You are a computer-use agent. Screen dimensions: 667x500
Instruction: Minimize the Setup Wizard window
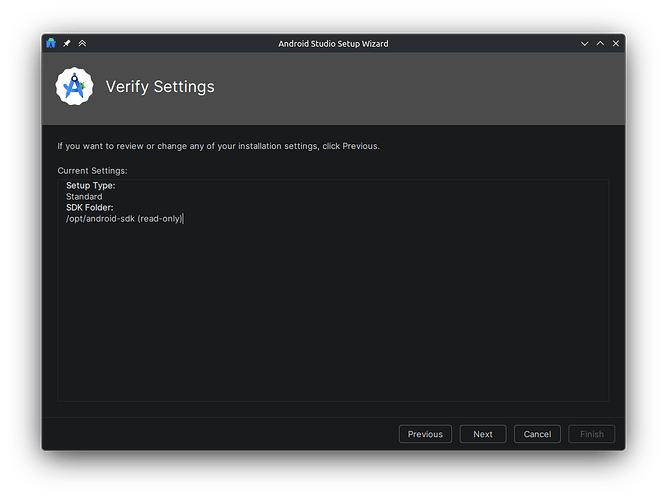coord(584,43)
